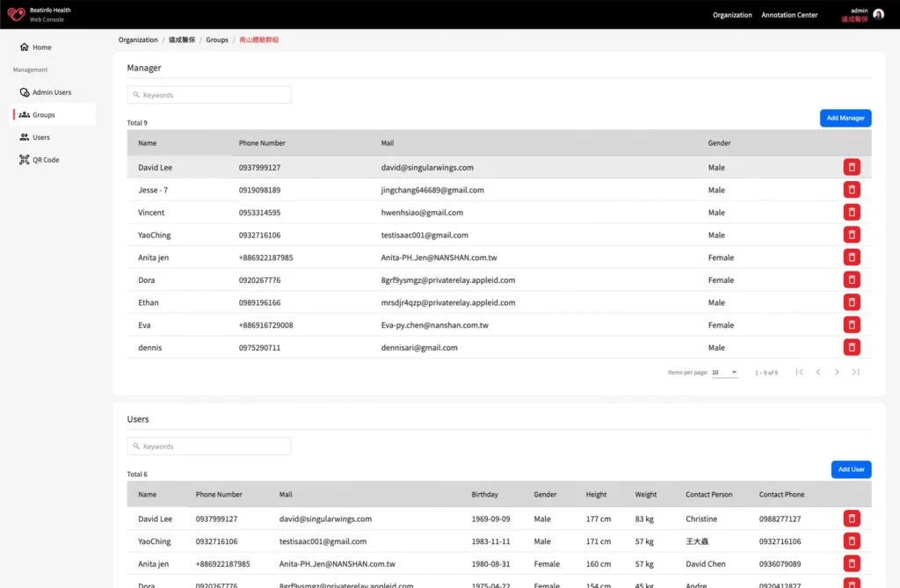900x588 pixels.
Task: Select manager email Anita-PH.Jen@NANSHAN.com.tw
Action: click(439, 258)
